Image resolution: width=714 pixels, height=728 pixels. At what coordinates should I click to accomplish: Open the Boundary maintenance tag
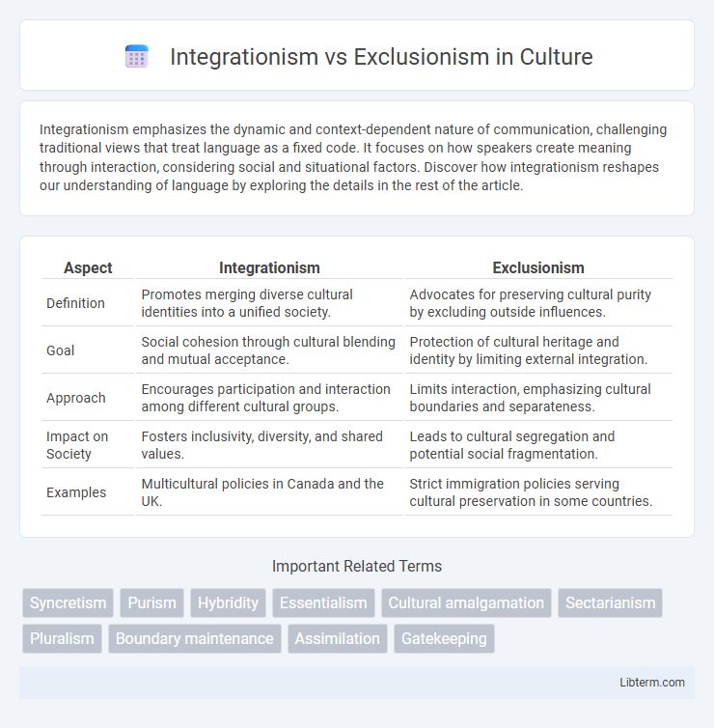(x=195, y=638)
